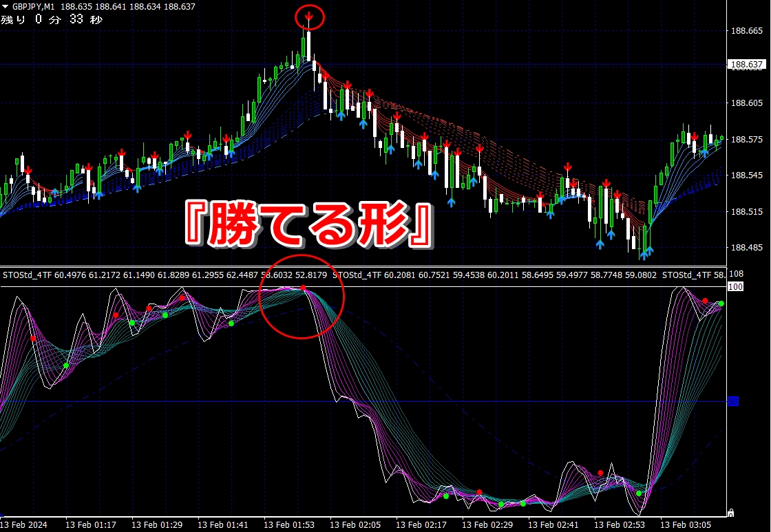Image resolution: width=771 pixels, height=532 pixels.
Task: Click the 13 Feb 01:53 time axis label
Action: pyautogui.click(x=290, y=524)
